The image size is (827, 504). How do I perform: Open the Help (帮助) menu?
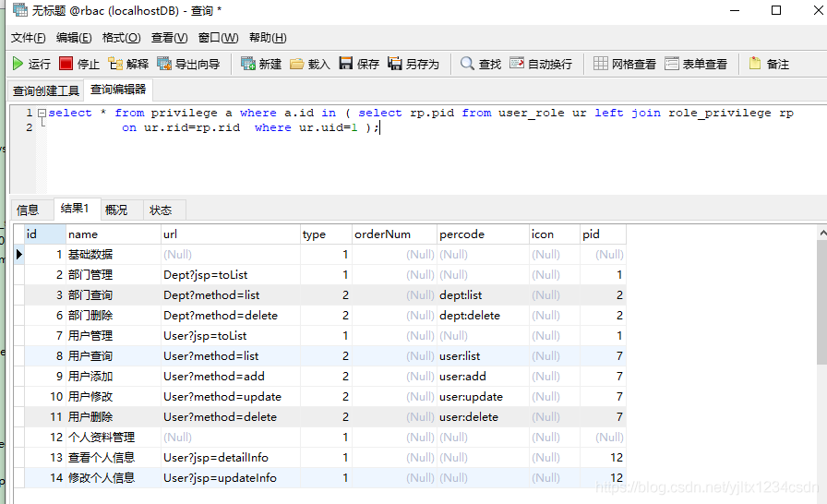(268, 38)
